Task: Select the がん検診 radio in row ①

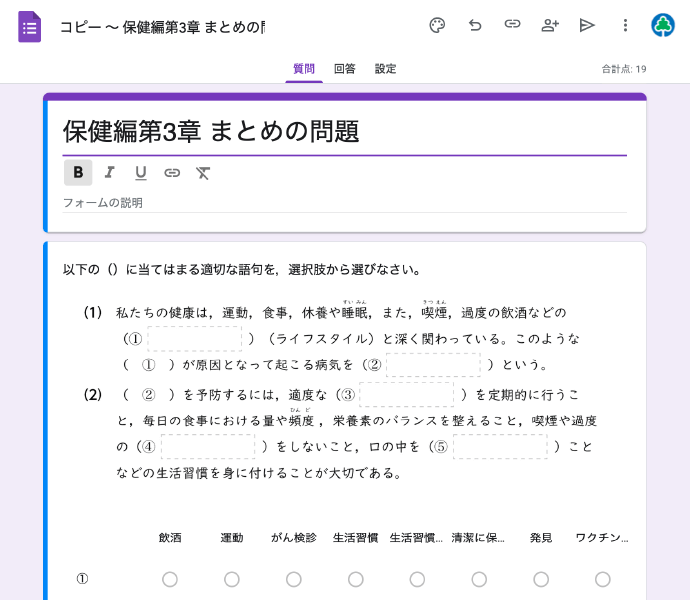Action: [294, 579]
